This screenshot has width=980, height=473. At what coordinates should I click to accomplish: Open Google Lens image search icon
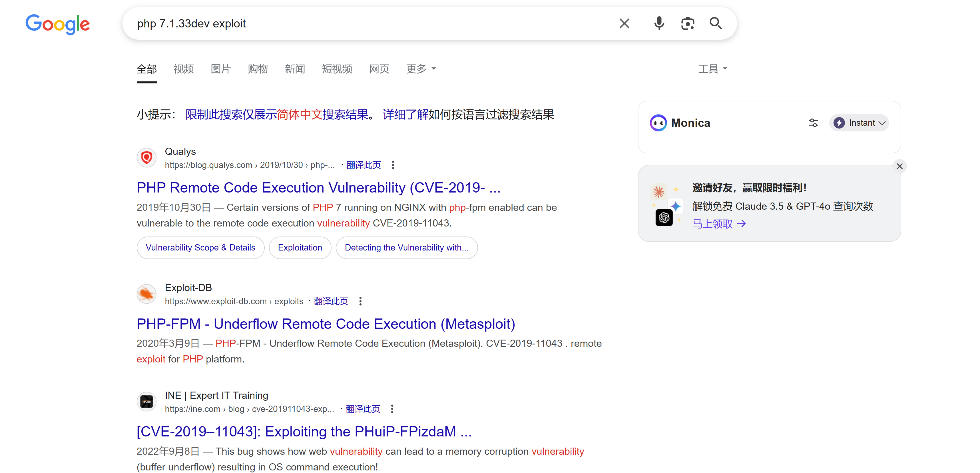click(687, 24)
